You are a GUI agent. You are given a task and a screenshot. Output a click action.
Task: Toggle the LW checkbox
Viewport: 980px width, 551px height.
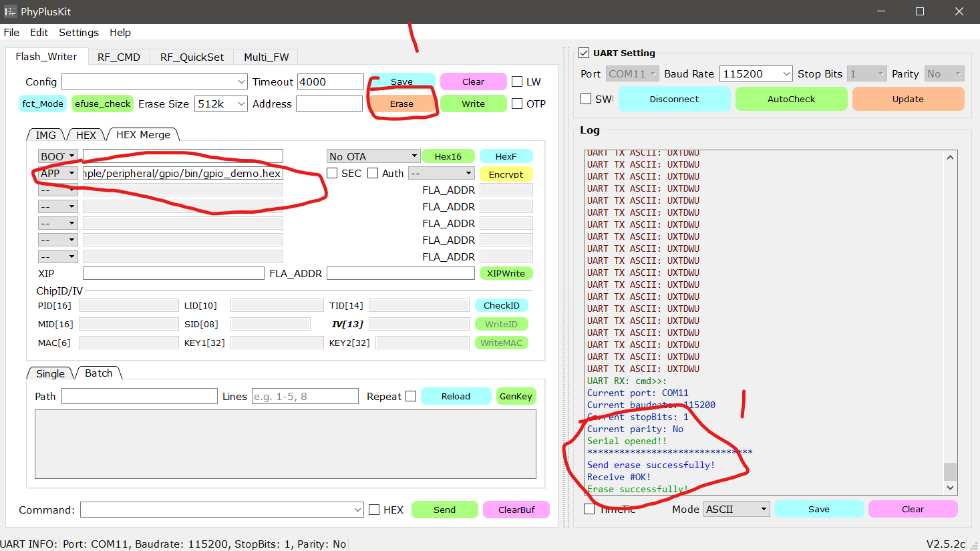pos(517,81)
